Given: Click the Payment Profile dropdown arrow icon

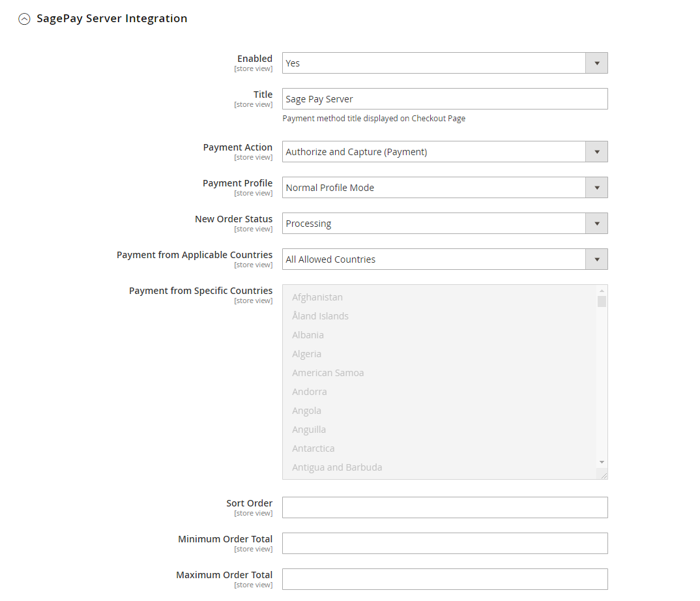Looking at the screenshot, I should (596, 187).
